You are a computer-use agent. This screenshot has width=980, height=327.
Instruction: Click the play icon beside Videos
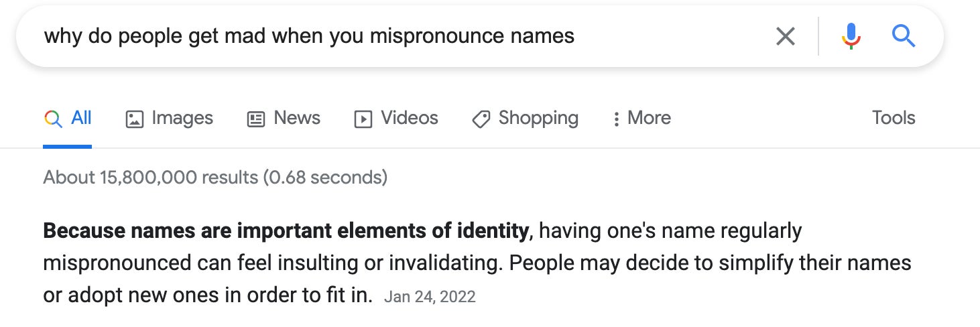click(363, 119)
